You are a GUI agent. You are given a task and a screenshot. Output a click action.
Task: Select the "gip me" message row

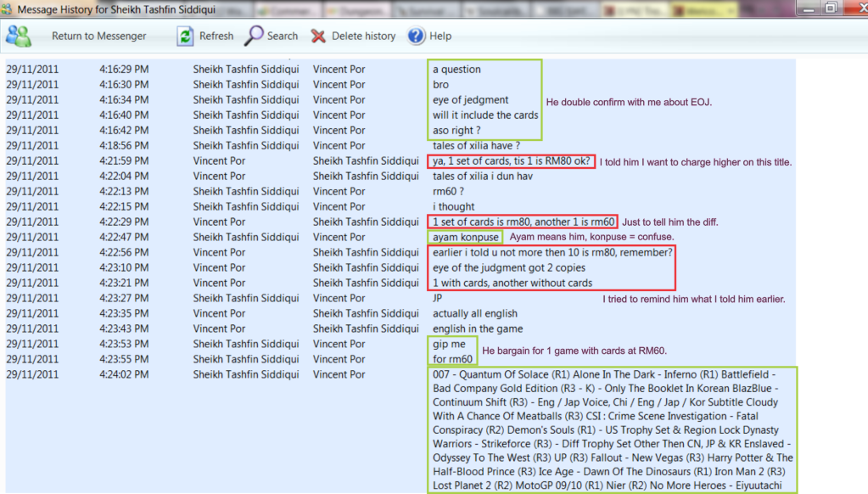pos(449,344)
